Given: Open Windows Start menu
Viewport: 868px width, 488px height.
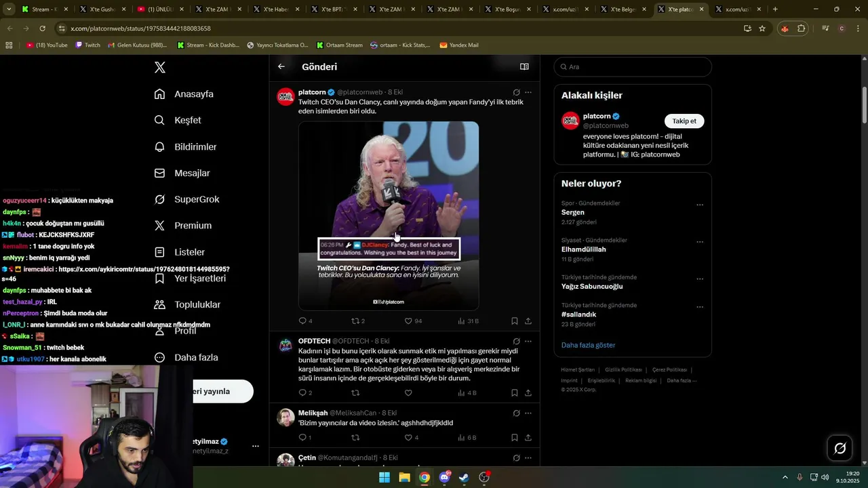Looking at the screenshot, I should tap(384, 477).
